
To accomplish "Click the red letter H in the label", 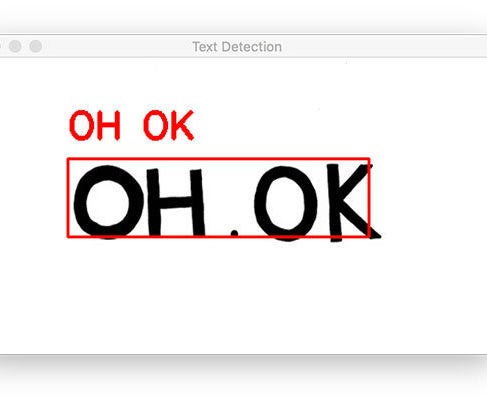I will 108,125.
